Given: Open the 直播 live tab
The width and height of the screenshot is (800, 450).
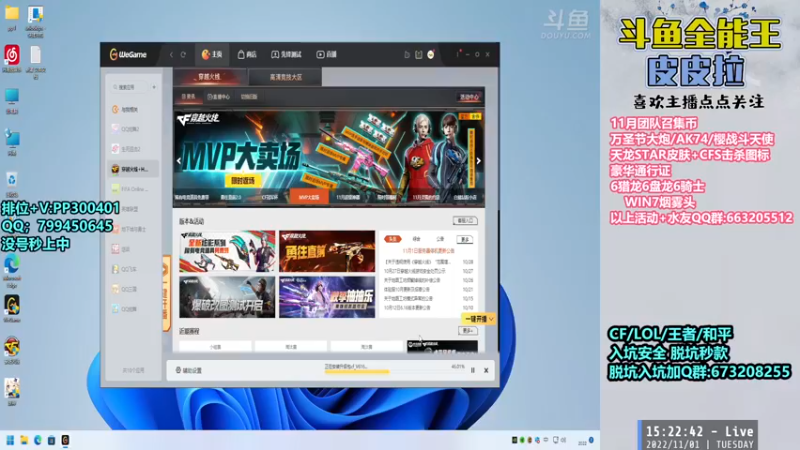Looking at the screenshot, I should [327, 55].
